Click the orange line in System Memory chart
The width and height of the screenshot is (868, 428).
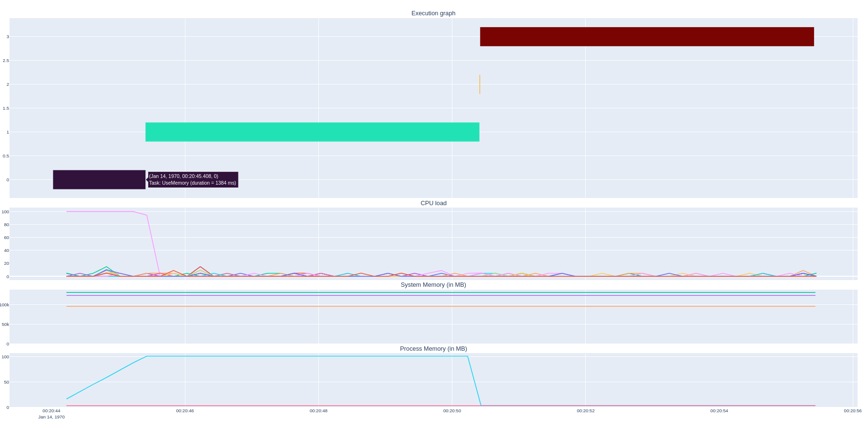(x=429, y=306)
